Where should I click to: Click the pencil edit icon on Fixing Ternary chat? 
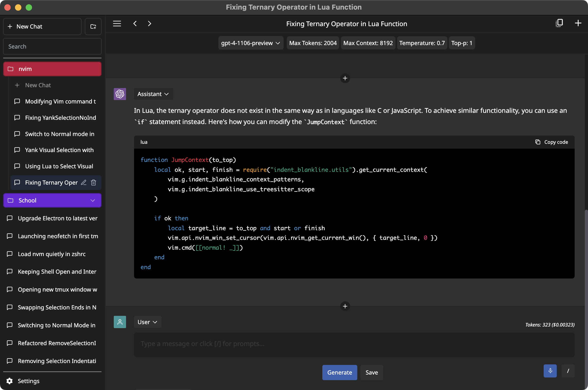[x=84, y=182]
